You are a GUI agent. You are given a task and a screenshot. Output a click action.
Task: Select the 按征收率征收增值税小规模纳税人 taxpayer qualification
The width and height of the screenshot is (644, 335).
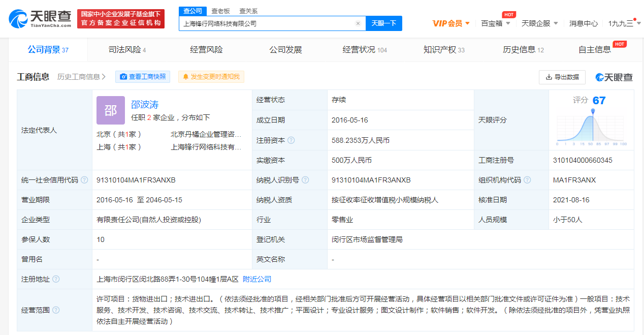coord(385,200)
